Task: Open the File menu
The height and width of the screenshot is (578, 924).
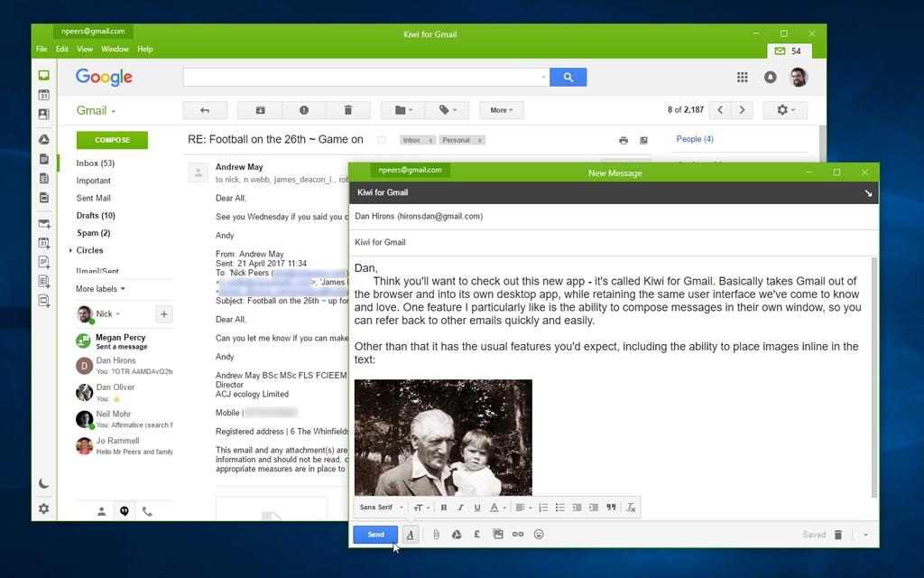Action: coord(42,50)
